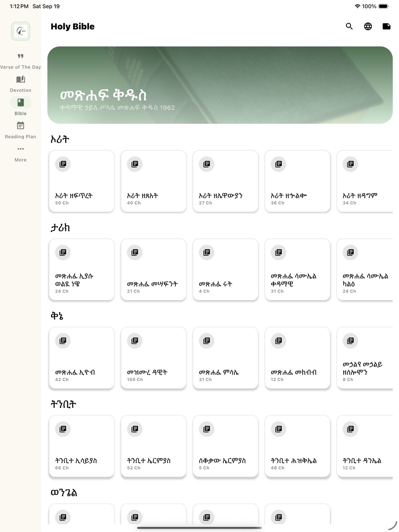This screenshot has width=399, height=532.
Task: Click the ትንቢት section heading
Action: pos(63,404)
